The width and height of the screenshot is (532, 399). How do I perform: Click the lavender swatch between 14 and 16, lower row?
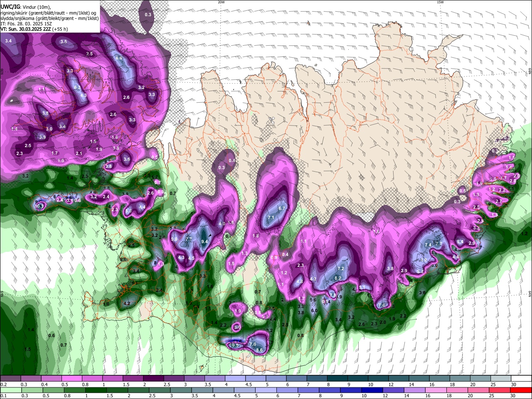(x=414, y=390)
